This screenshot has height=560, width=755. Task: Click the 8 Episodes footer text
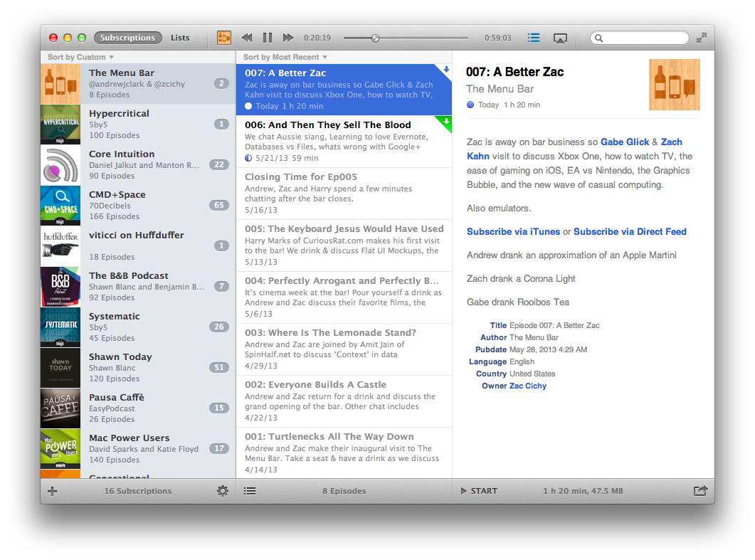tap(344, 491)
